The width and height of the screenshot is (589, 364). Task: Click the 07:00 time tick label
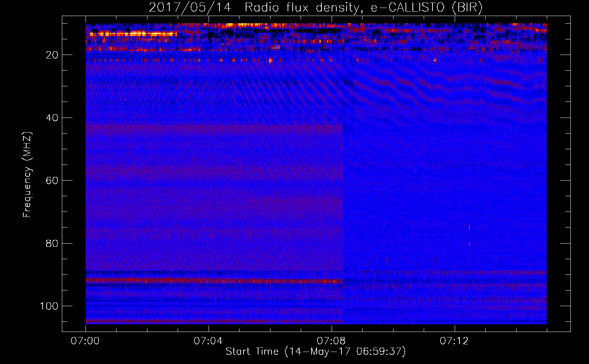pos(85,341)
